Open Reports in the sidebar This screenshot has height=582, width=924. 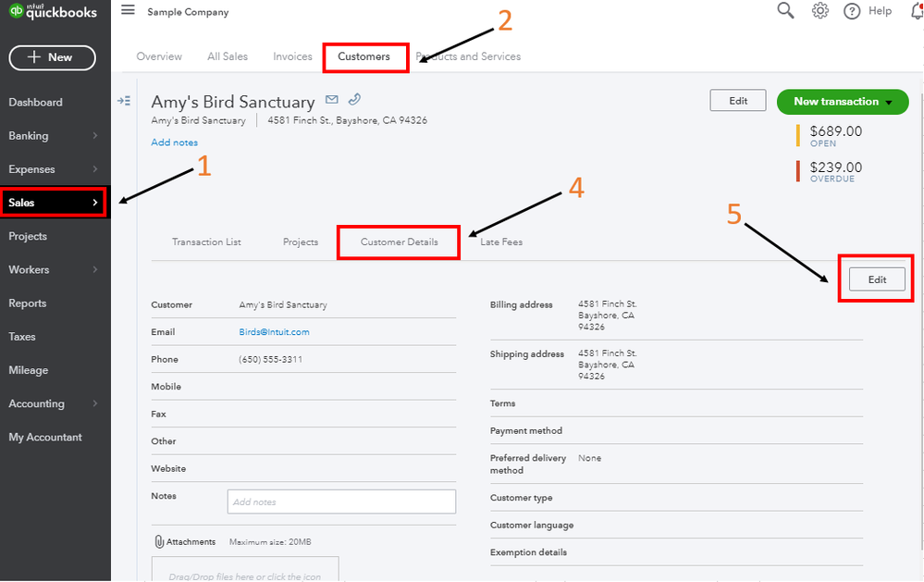(27, 303)
